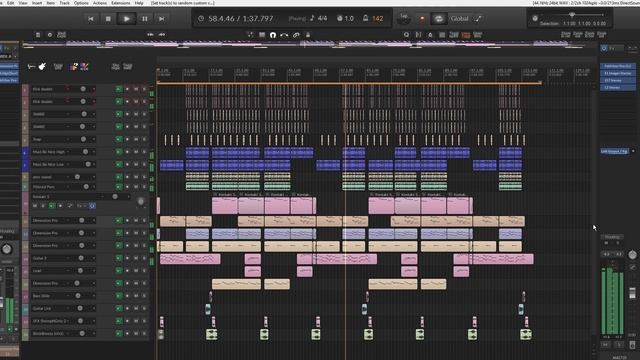Screen dimensions: 640x360
Task: Click the red Record button in the transport
Action: [x=422, y=19]
